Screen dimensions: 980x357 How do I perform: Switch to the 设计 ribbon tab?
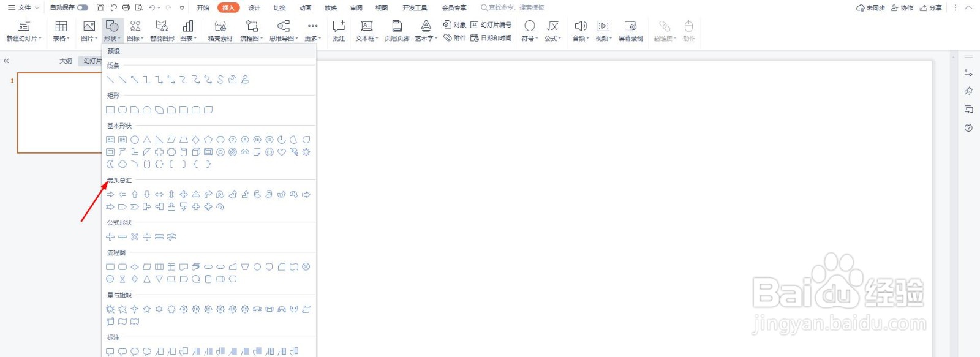[x=254, y=8]
